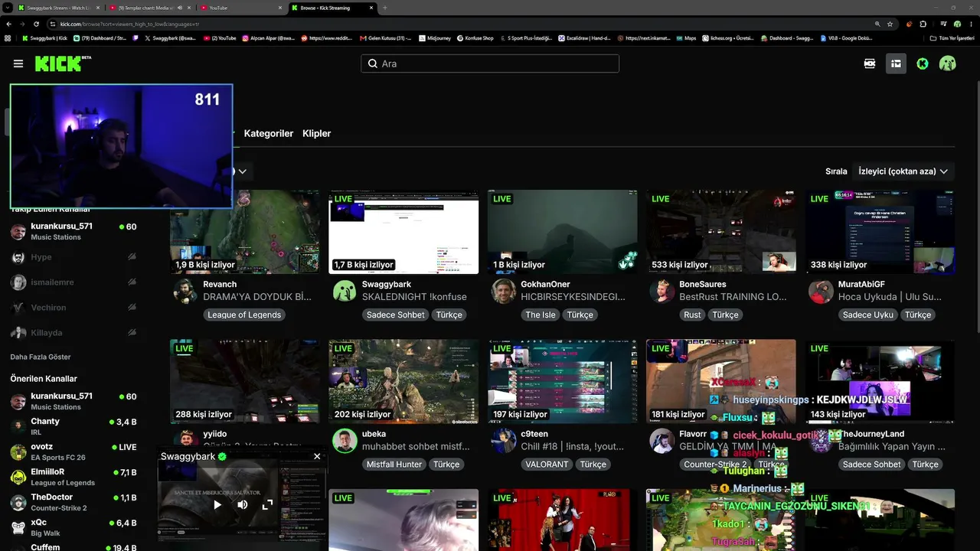This screenshot has width=980, height=551.
Task: Open c9teen's channel avatar
Action: [503, 440]
